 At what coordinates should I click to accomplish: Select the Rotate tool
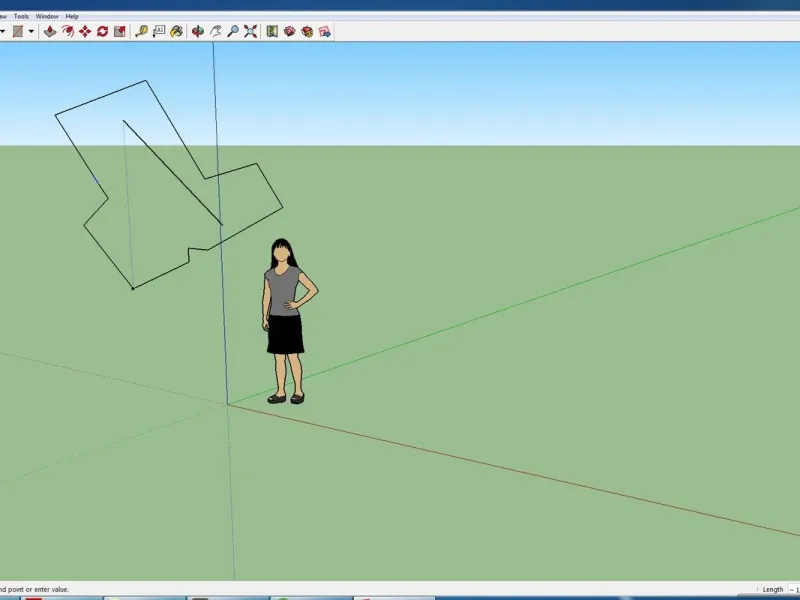pos(102,32)
